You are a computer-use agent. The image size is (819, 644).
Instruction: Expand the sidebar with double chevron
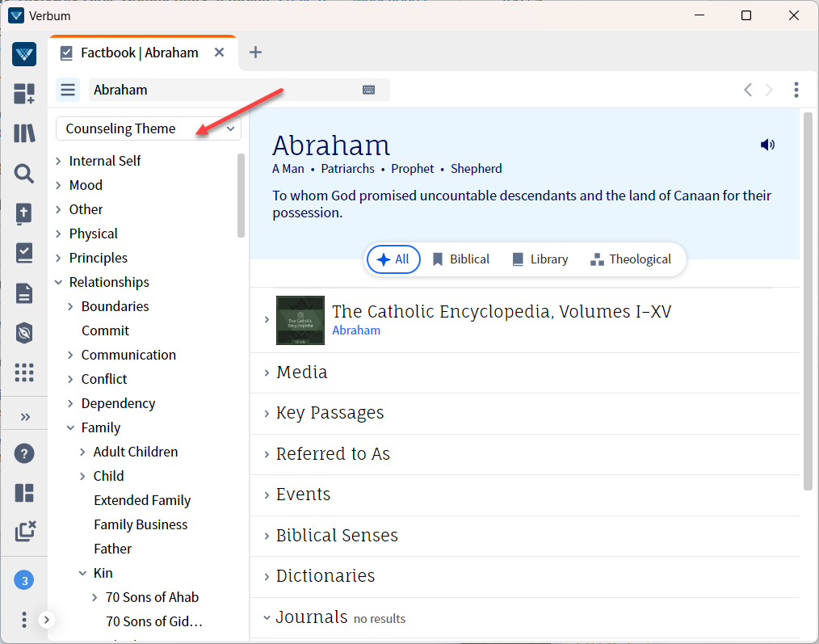point(25,417)
